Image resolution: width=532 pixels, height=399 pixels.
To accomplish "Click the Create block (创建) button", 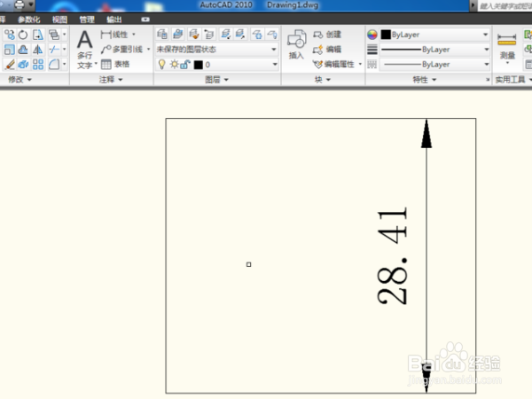I will (327, 35).
